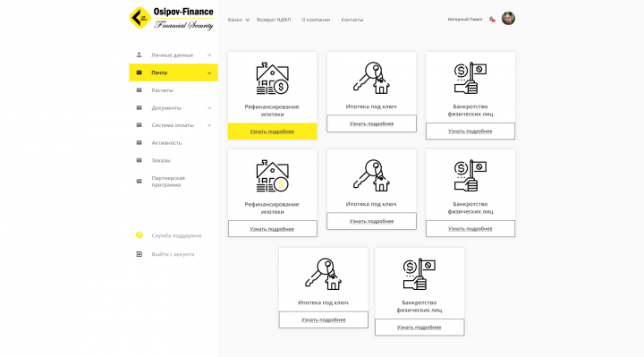Click Узнать подробнее in the first-row Ипотека под ключ card
This screenshot has width=644, height=357.
(x=371, y=123)
